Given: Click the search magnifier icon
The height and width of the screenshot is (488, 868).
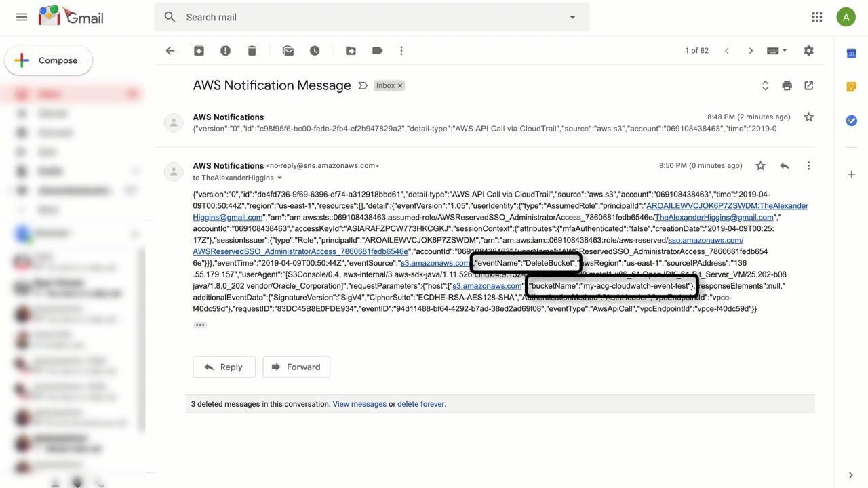Looking at the screenshot, I should click(x=170, y=17).
